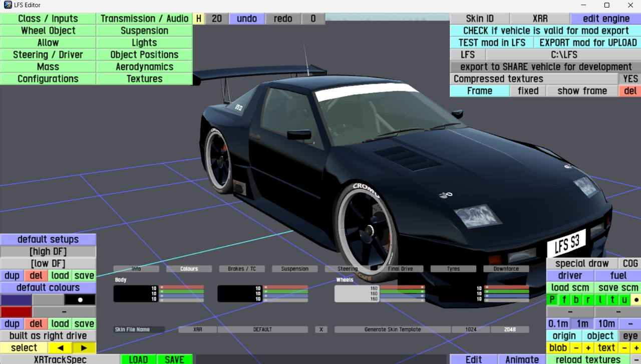Open the Configurations section
Viewport: 641px width, 364px height.
(48, 79)
